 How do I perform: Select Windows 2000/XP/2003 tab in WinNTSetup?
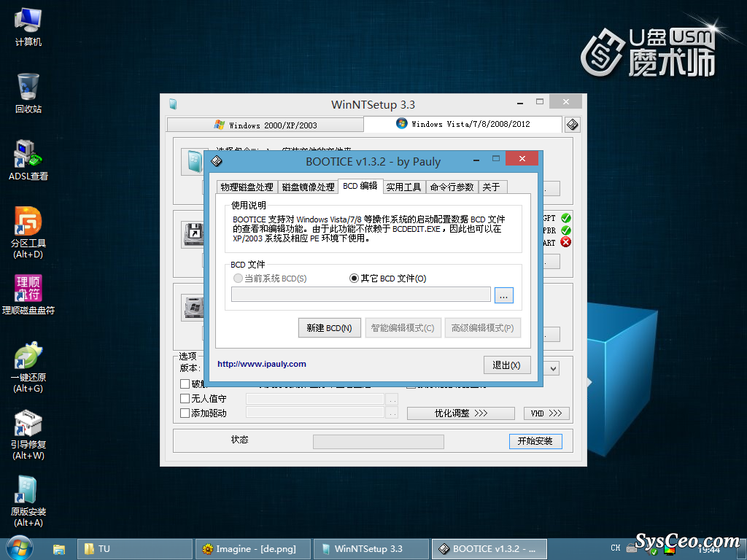(266, 125)
